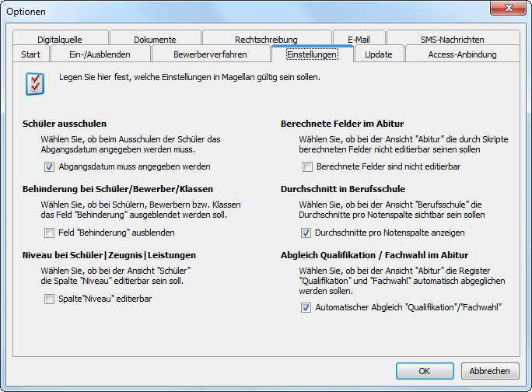Click the "Niveau bei Schüler|Zeugnis|Leistungen" heading
The image size is (532, 392).
point(109,255)
